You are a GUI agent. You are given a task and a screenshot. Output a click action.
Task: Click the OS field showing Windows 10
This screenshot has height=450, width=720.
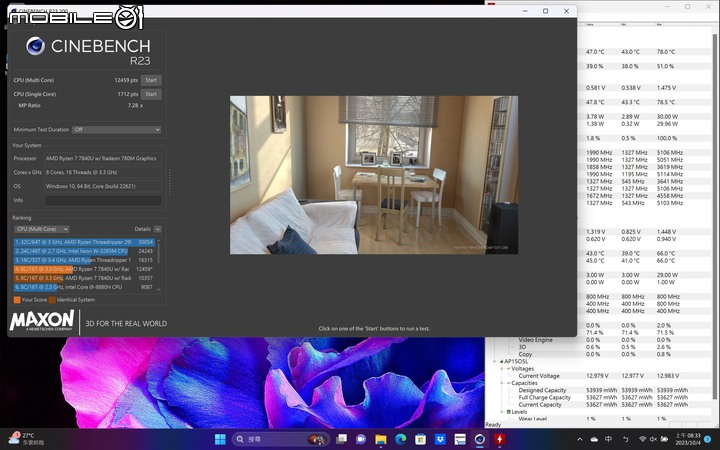[103, 186]
